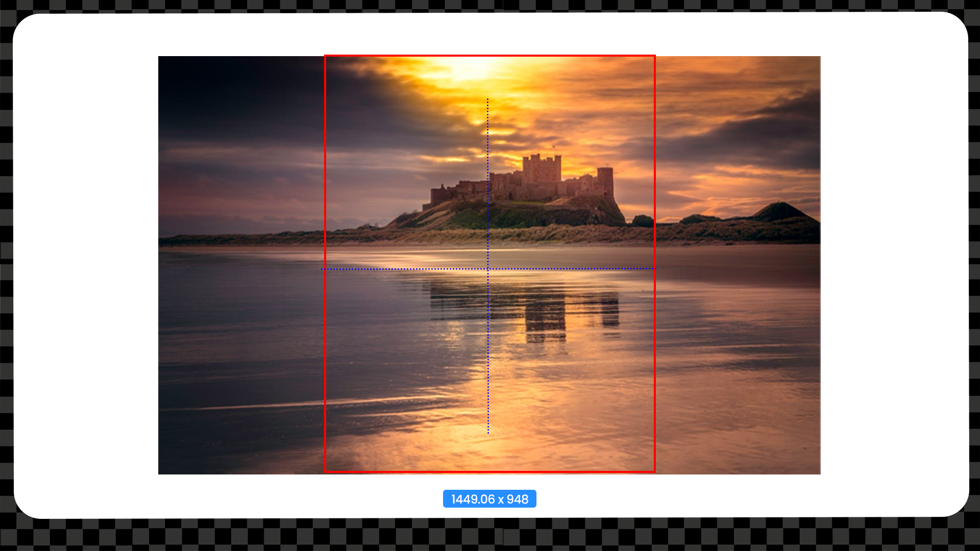Click the bottom-left corner of the red crop box
Image resolution: width=980 pixels, height=551 pixels.
tap(325, 472)
